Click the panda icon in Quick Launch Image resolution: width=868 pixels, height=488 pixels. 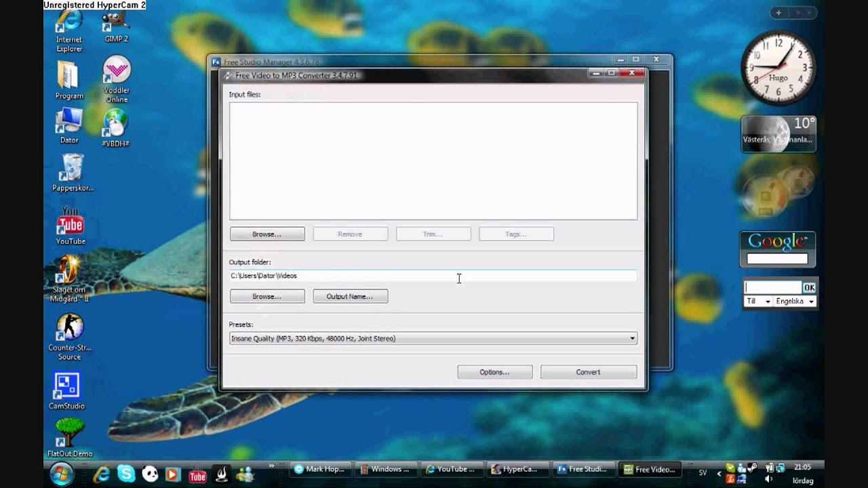click(150, 474)
